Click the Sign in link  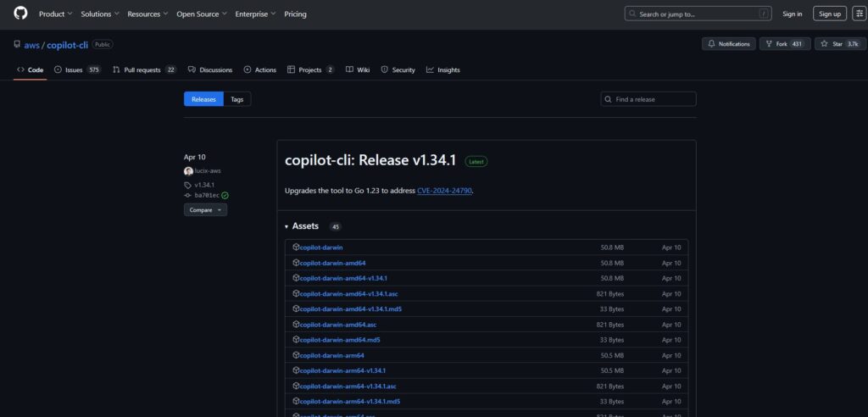793,14
